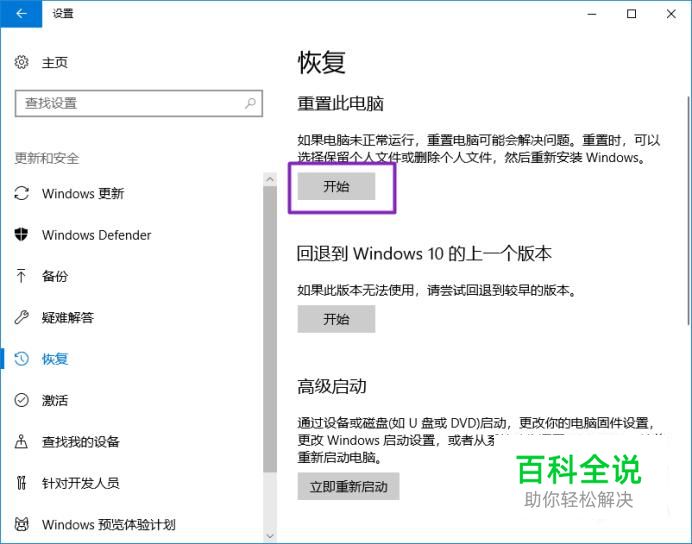Viewport: 692px width, 544px height.
Task: Select 恢复 in the sidebar
Action: coord(55,359)
